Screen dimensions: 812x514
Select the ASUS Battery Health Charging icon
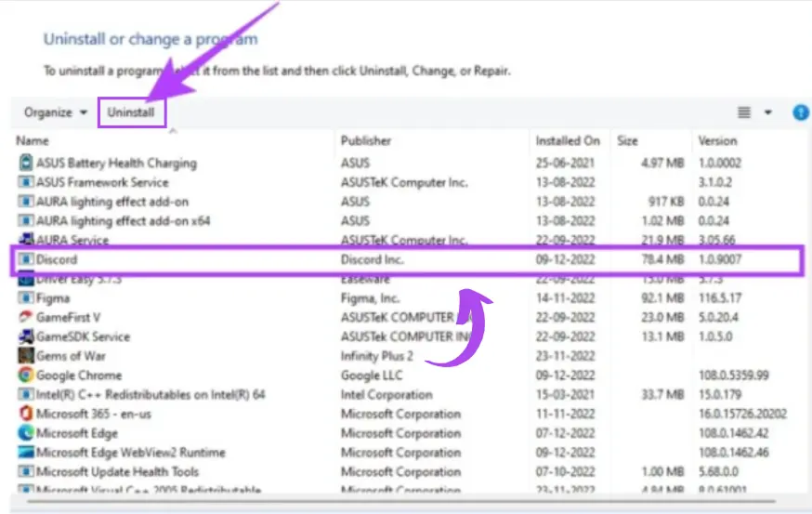tap(25, 163)
